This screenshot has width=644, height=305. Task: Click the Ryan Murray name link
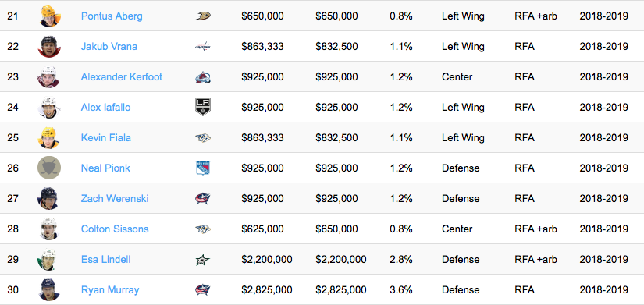110,290
